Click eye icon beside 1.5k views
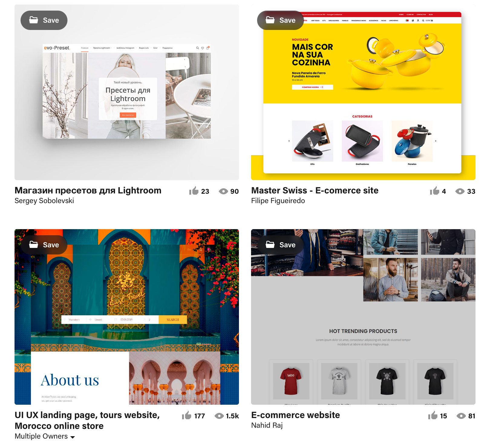490x448 pixels. pos(219,416)
